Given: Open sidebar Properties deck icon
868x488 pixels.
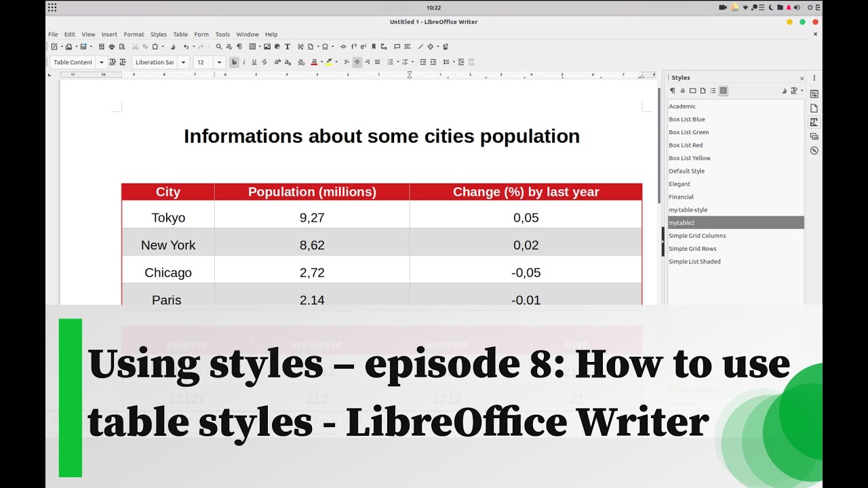Looking at the screenshot, I should click(814, 94).
